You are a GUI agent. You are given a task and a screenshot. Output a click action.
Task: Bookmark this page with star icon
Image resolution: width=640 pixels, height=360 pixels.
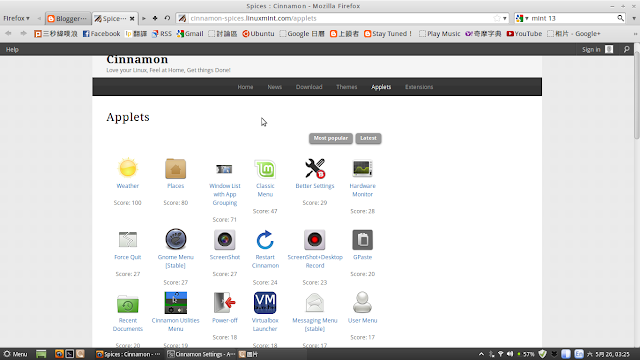click(497, 18)
